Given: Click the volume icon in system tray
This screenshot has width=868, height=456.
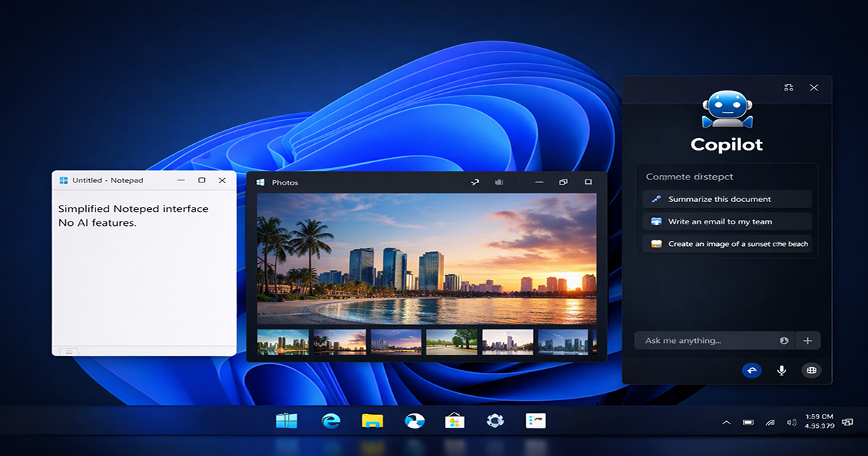Looking at the screenshot, I should point(791,422).
